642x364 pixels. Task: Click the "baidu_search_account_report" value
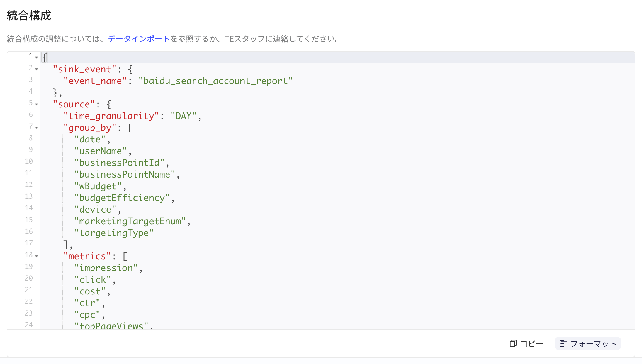215,81
